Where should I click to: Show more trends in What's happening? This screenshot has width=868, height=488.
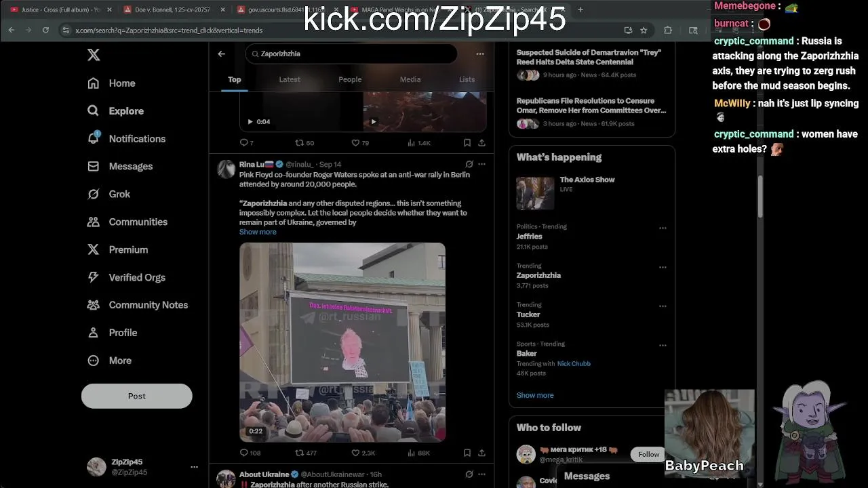coord(535,395)
